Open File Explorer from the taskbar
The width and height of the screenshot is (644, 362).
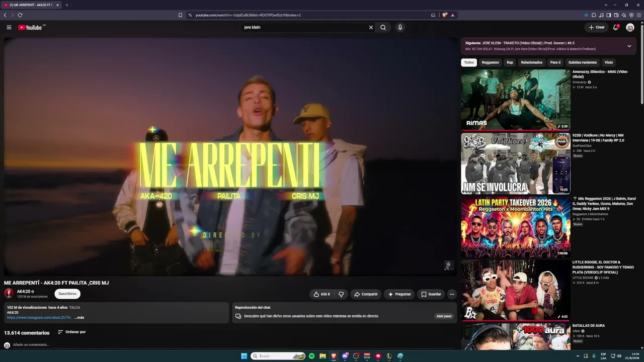tap(323, 356)
